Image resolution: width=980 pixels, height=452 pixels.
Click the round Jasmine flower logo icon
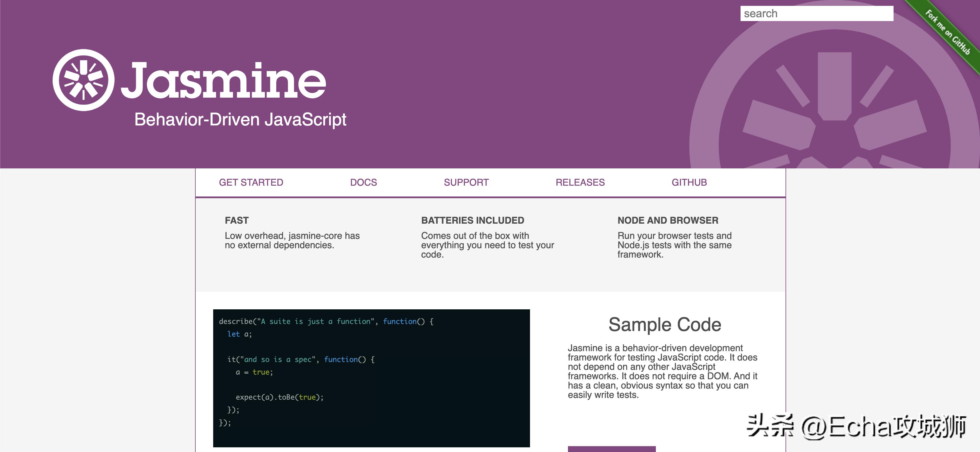[83, 80]
